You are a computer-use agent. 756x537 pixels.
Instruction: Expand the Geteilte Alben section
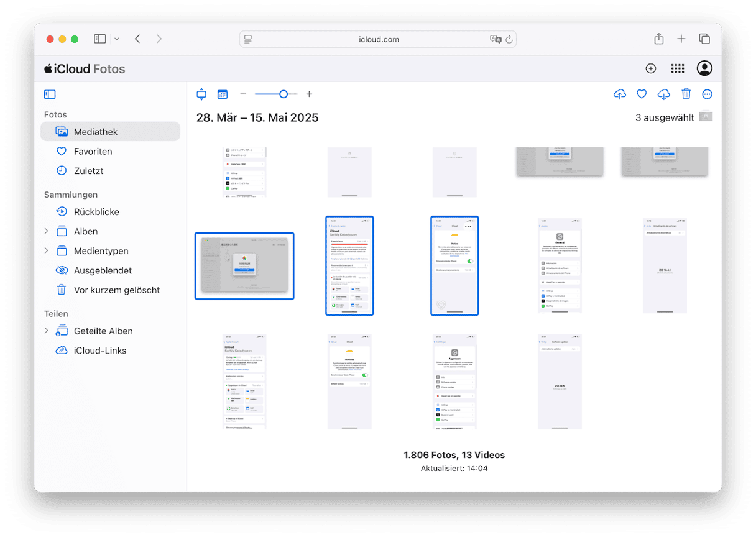(46, 331)
